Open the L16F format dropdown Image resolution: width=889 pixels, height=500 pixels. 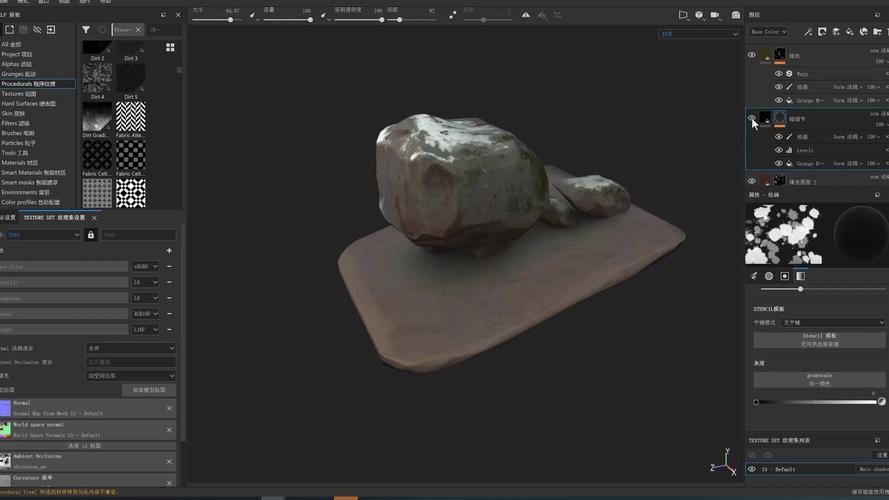click(x=146, y=329)
